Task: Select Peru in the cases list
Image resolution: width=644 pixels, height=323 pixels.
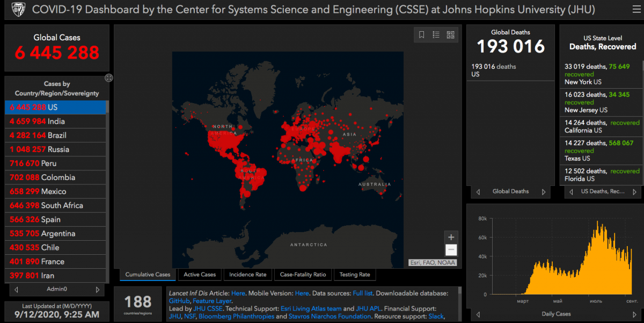Action: pyautogui.click(x=56, y=163)
